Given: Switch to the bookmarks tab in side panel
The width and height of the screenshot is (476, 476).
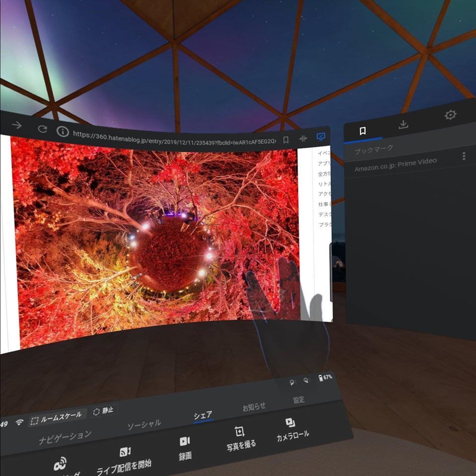Looking at the screenshot, I should click(362, 131).
